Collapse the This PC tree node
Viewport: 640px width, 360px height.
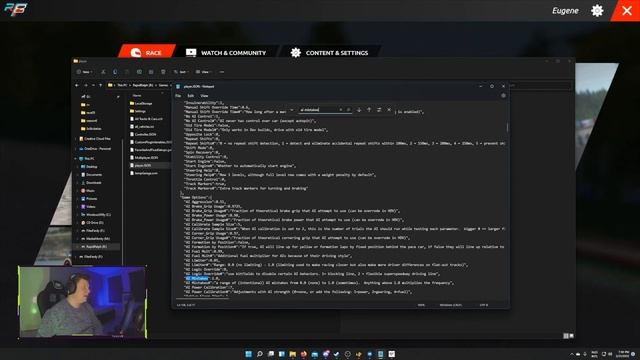click(x=76, y=158)
